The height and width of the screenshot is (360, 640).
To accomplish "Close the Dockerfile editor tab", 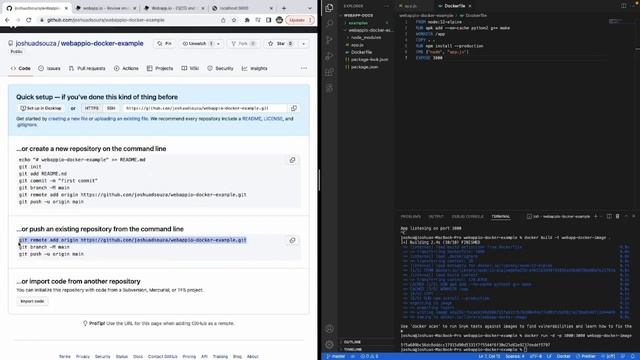I will tap(470, 6).
